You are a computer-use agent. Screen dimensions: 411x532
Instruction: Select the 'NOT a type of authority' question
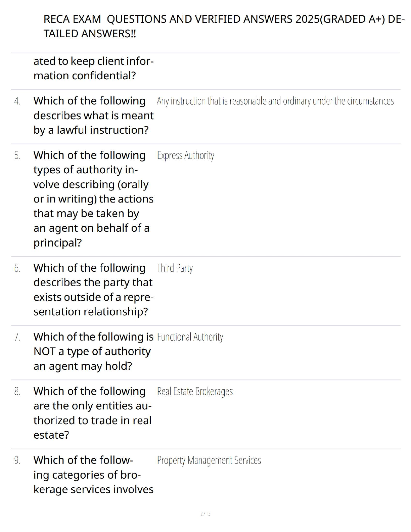pos(93,351)
